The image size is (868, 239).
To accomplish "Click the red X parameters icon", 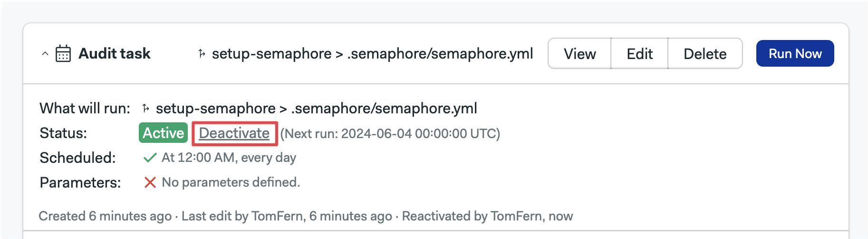I will [x=150, y=182].
